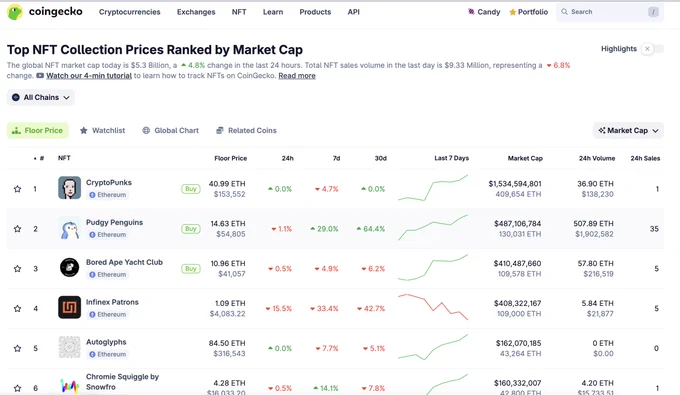Select the Watchlist tab

(x=102, y=131)
